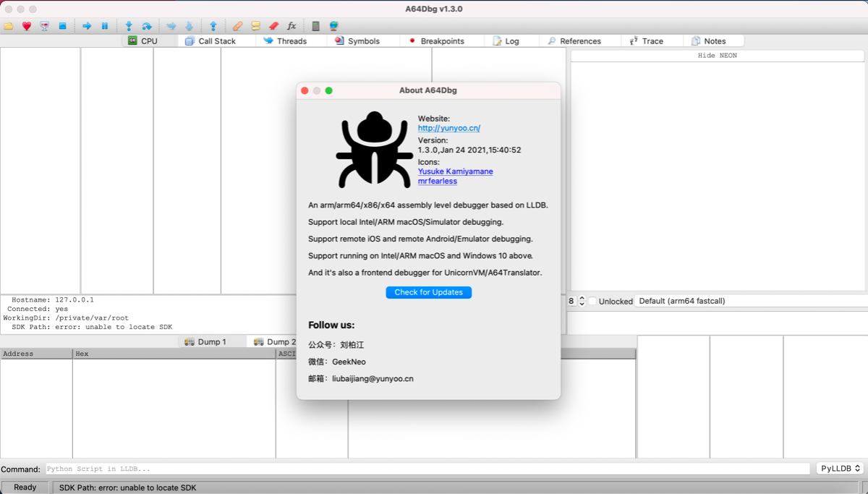Click the blue right-arrow run icon
This screenshot has width=868, height=494.
coord(87,26)
